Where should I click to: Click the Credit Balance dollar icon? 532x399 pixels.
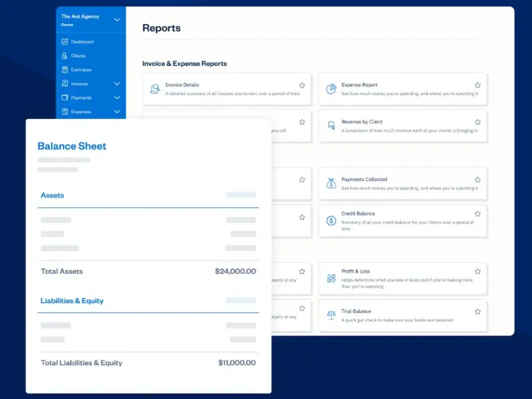331,221
